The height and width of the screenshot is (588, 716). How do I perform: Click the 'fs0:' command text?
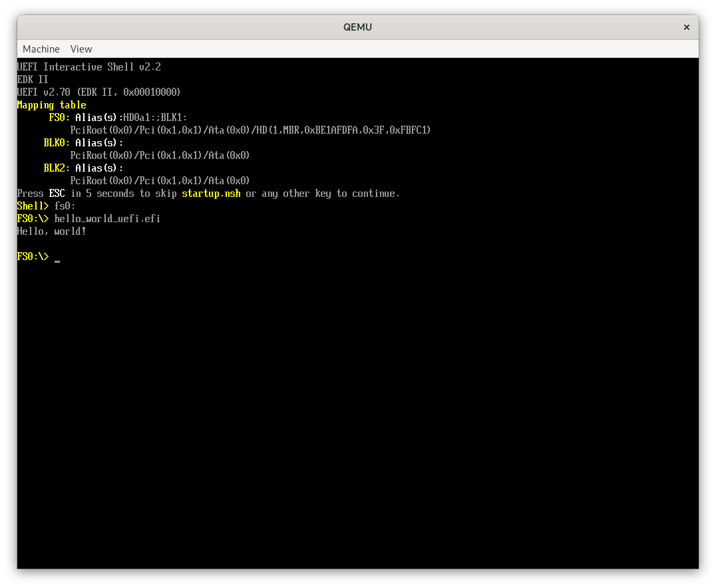[x=65, y=206]
